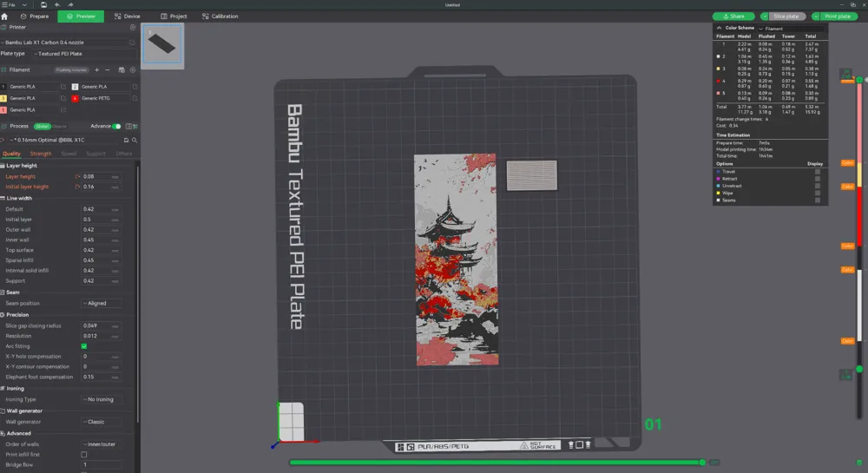Toggle the Advance mode switch
868x473 pixels.
point(118,126)
